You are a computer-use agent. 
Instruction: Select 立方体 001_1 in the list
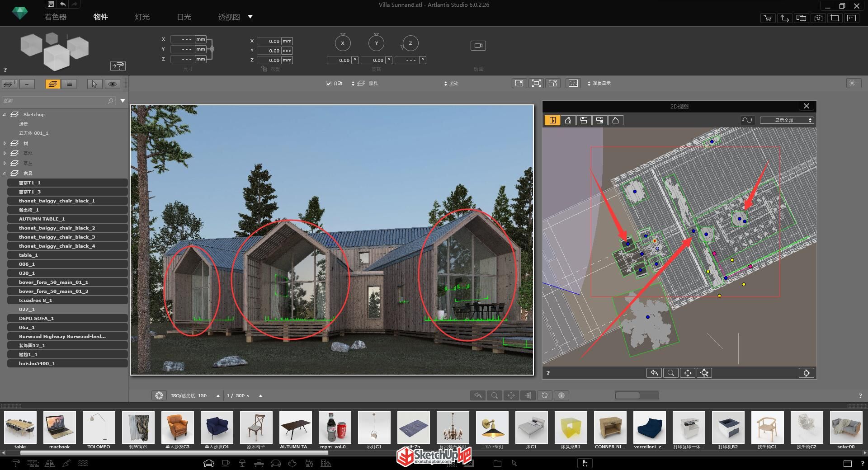[33, 133]
